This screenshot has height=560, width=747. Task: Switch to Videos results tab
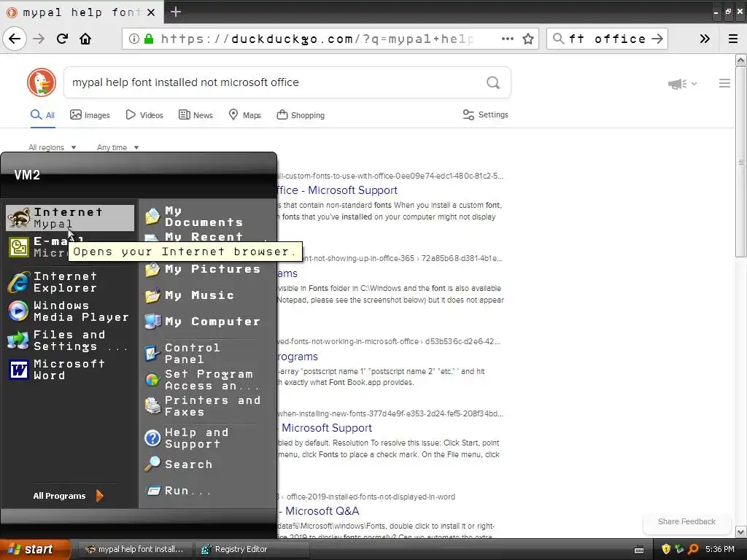(x=144, y=114)
